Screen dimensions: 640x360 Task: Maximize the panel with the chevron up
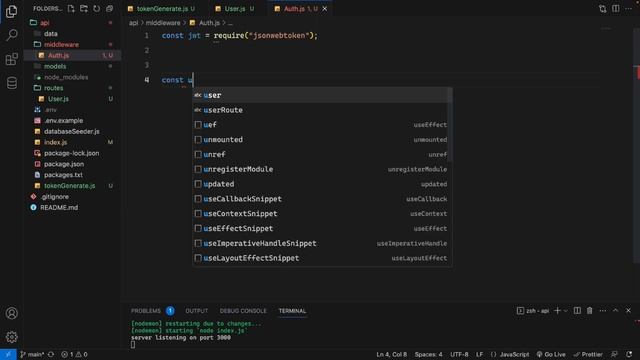[x=616, y=311]
